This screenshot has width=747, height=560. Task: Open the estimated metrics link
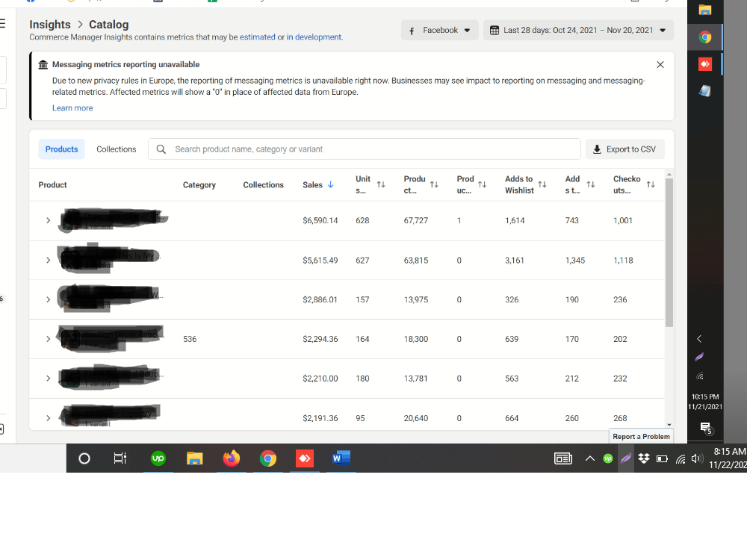[257, 37]
